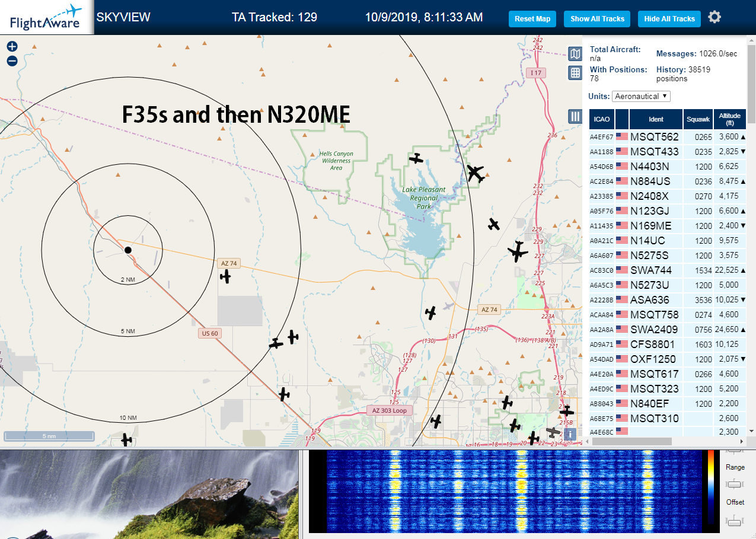The image size is (756, 539).
Task: Click table vertical scrollbar down arrow
Action: click(751, 431)
